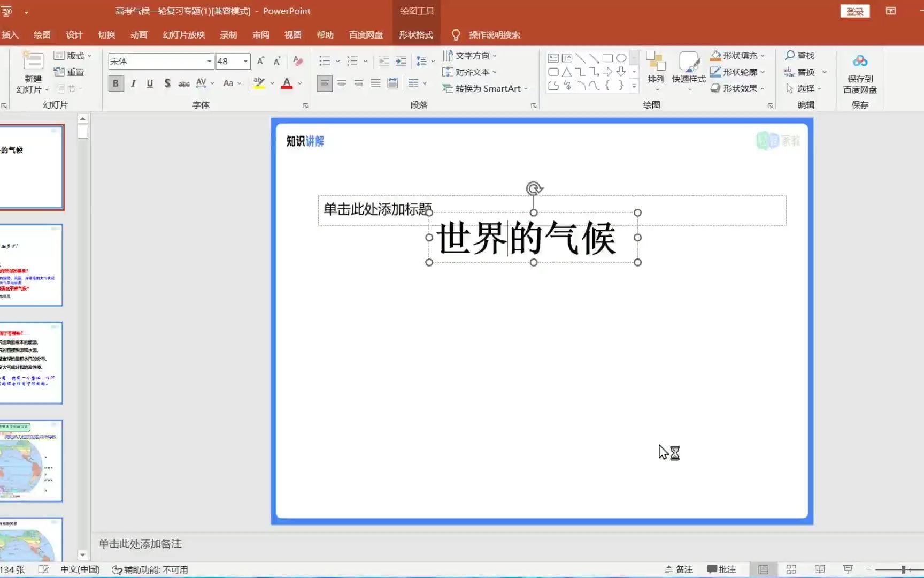Select center text alignment
The image size is (924, 578).
(x=342, y=83)
